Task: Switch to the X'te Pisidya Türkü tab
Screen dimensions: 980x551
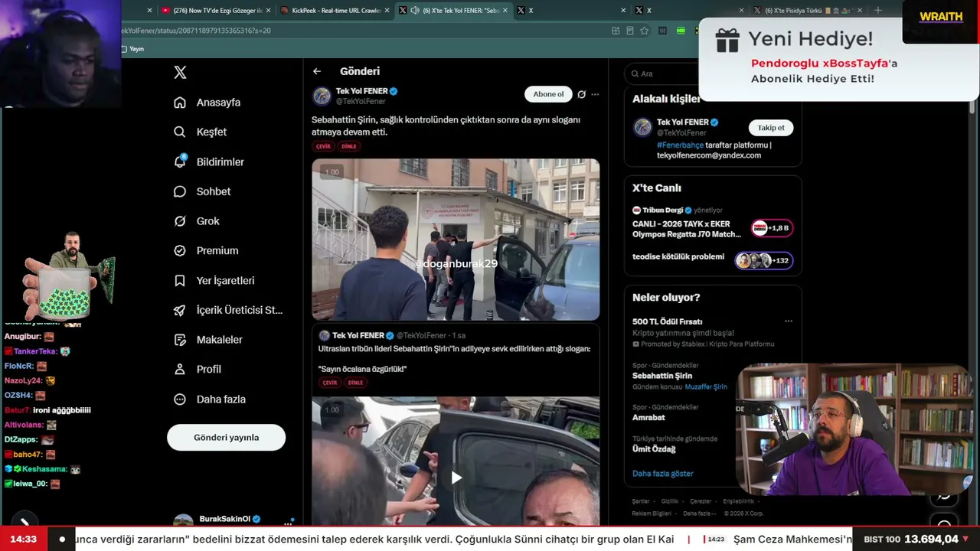Action: tap(809, 11)
